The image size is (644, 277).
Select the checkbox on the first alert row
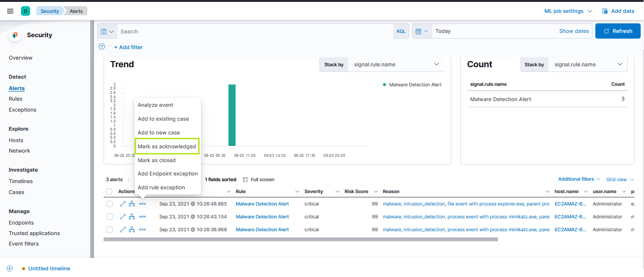109,204
